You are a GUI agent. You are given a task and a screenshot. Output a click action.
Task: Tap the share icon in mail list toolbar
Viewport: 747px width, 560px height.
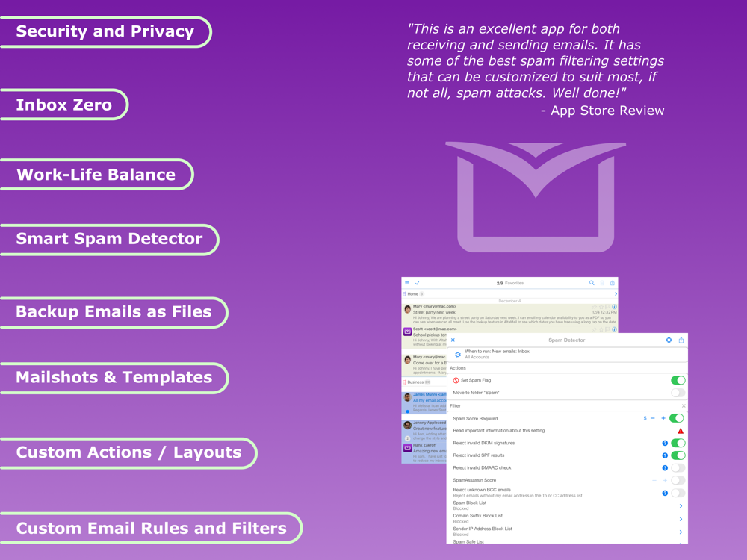click(613, 283)
